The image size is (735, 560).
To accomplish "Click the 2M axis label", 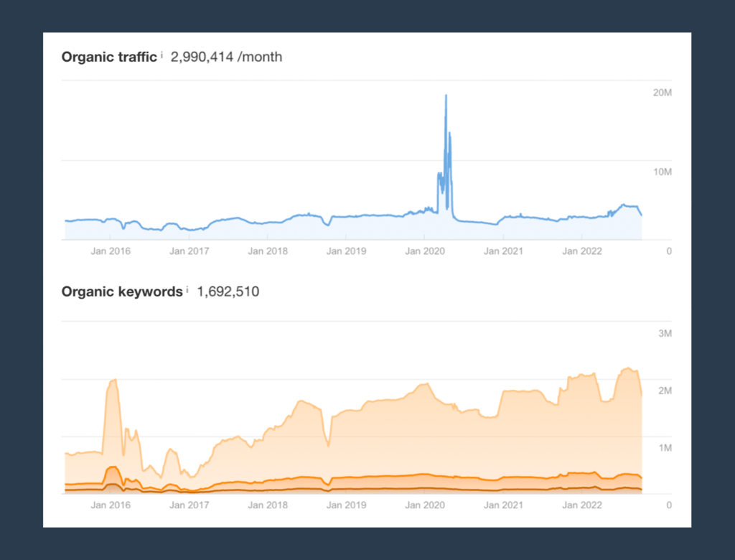I will 665,391.
